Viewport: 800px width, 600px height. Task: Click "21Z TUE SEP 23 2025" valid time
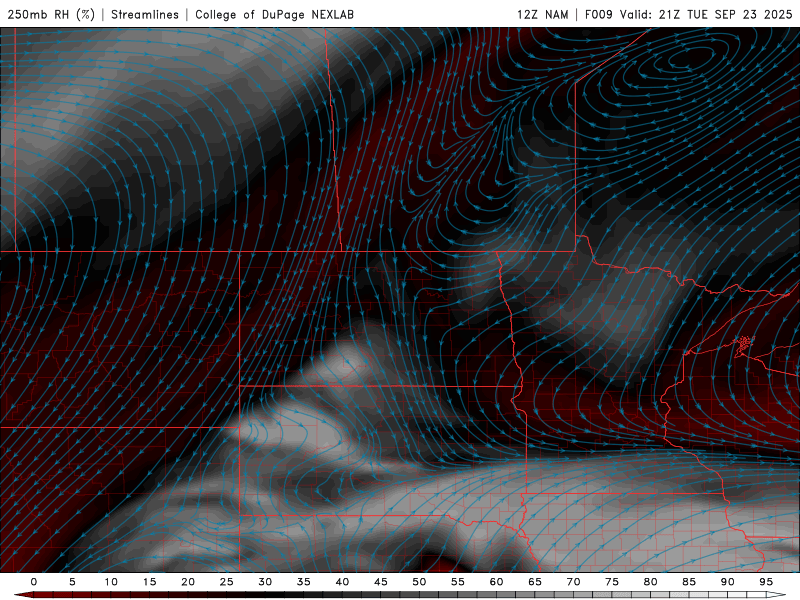[726, 14]
